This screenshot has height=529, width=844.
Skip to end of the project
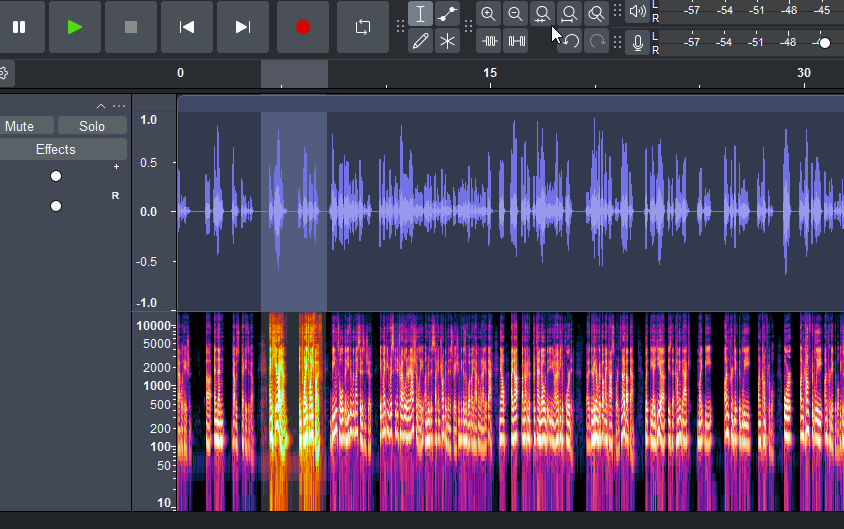pos(243,27)
